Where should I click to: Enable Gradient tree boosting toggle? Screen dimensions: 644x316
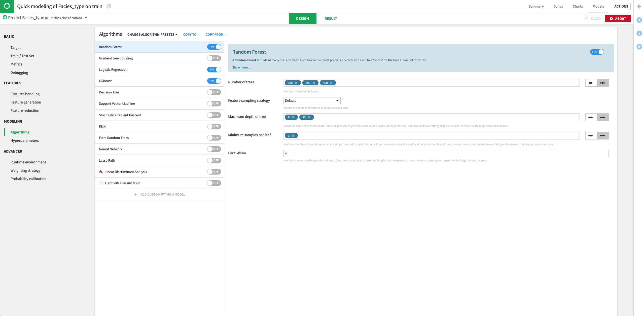(x=214, y=58)
